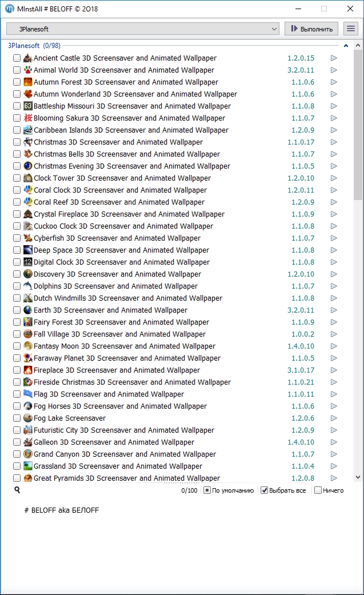Check Coral Clock 3D Screensaver checkbox
This screenshot has width=364, height=595.
coord(17,190)
